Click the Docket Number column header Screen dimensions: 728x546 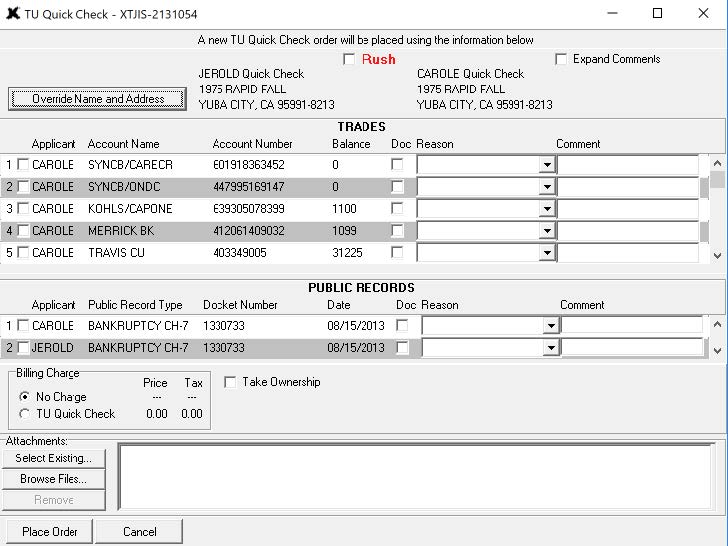pos(240,305)
